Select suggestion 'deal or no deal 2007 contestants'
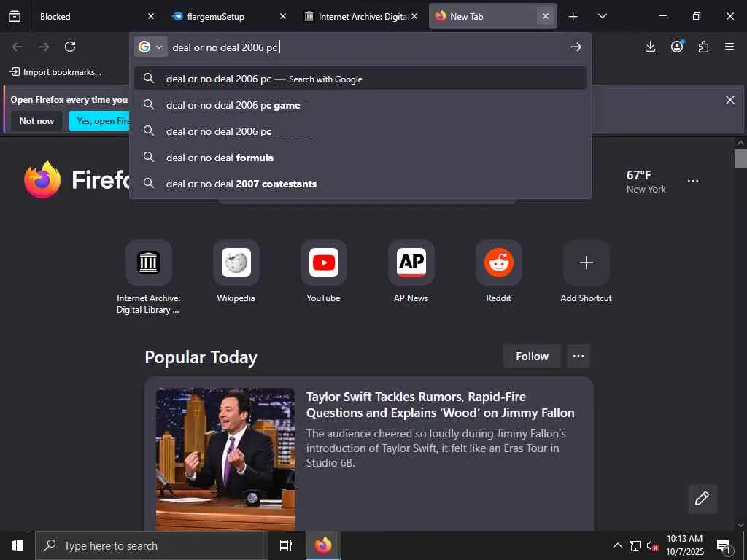 pyautogui.click(x=360, y=184)
